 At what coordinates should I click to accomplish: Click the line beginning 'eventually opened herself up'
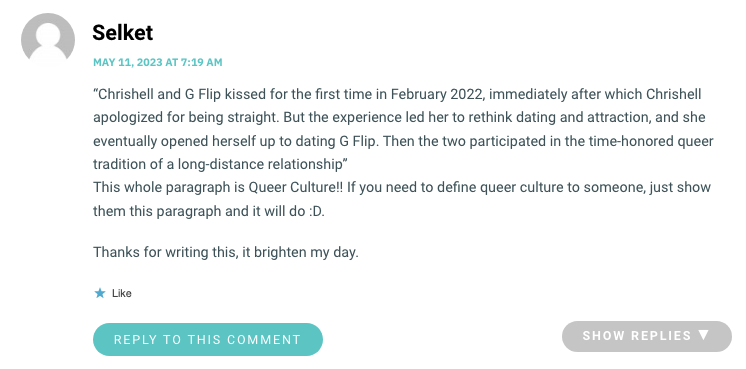[403, 141]
